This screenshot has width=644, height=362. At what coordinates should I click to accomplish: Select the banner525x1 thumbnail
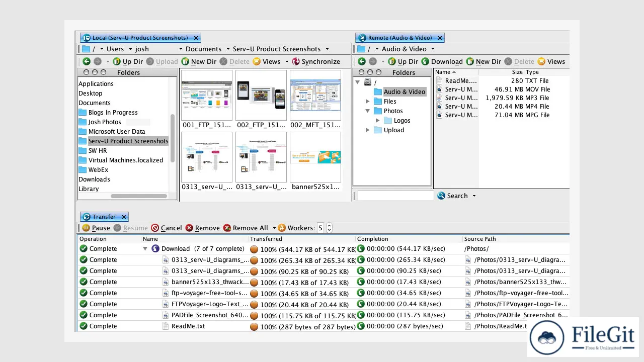click(315, 161)
